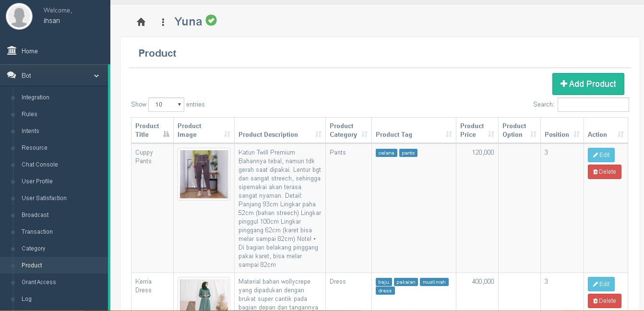Sort by Product Title column arrows
644x311 pixels.
tap(166, 134)
